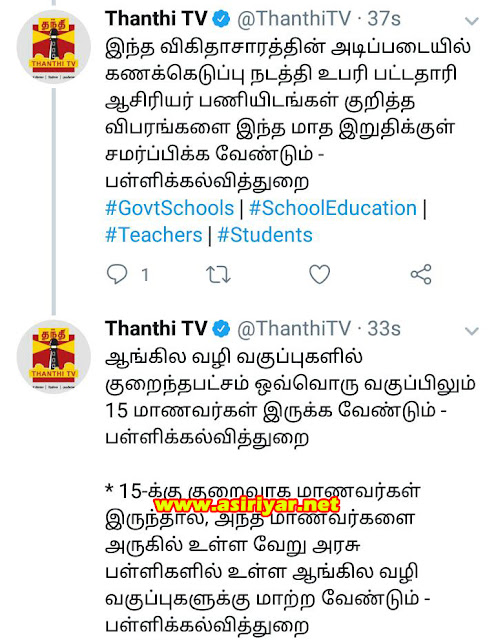This screenshot has width=496, height=640.
Task: Open the #SchoolEducation hashtag
Action: (333, 208)
